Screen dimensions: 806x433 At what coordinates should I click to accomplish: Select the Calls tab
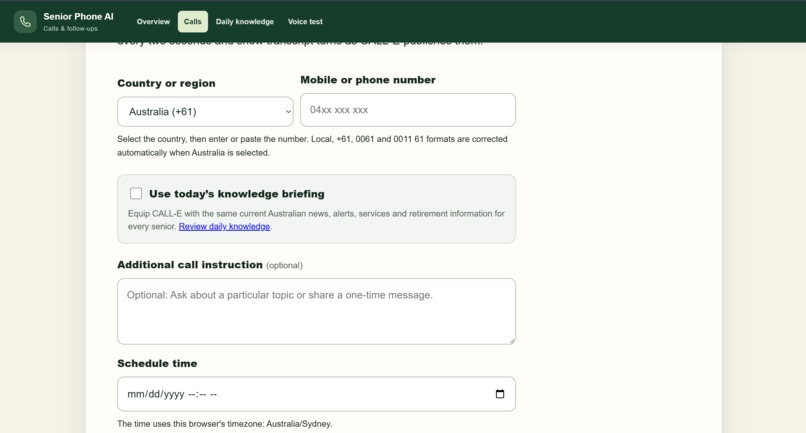coord(193,22)
